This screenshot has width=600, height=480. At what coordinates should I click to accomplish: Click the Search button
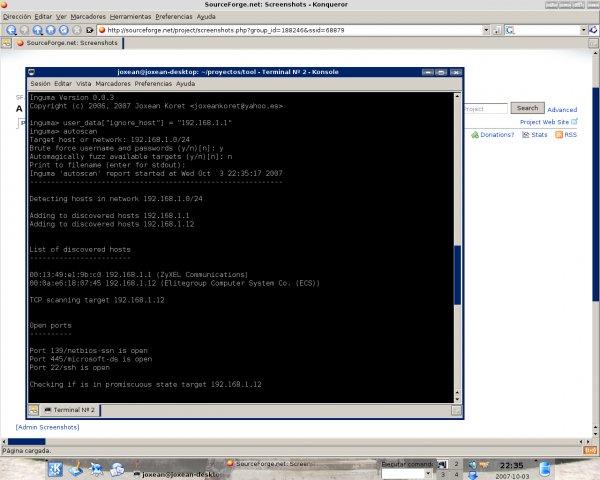pyautogui.click(x=526, y=108)
